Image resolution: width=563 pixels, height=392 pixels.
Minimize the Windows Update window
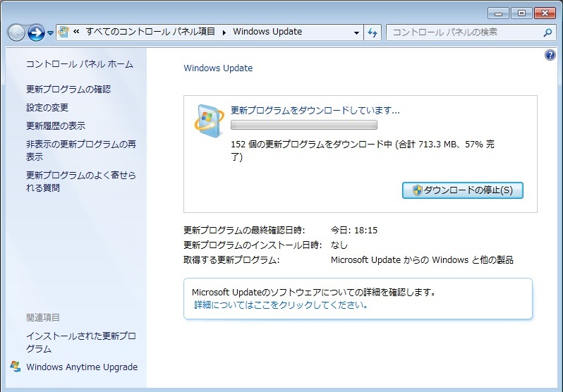[498, 13]
